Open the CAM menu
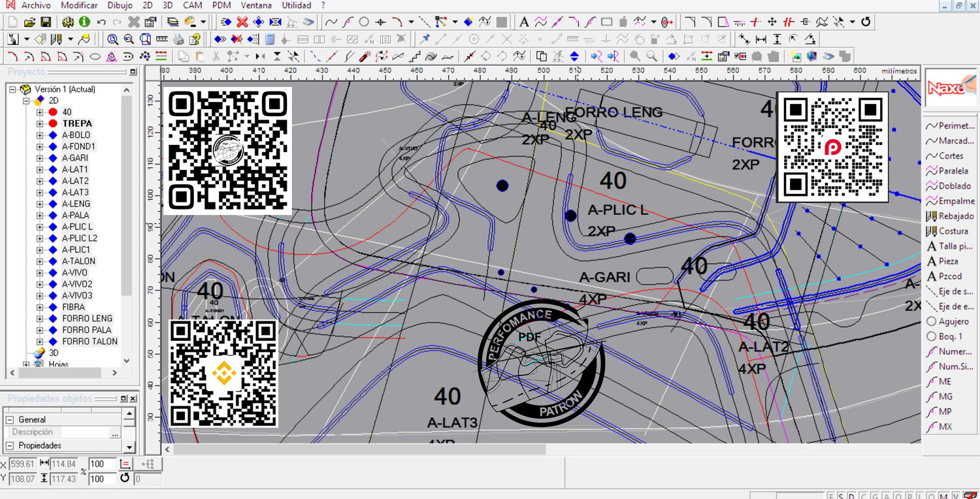Screen dimensions: 980x499 pyautogui.click(x=193, y=5)
